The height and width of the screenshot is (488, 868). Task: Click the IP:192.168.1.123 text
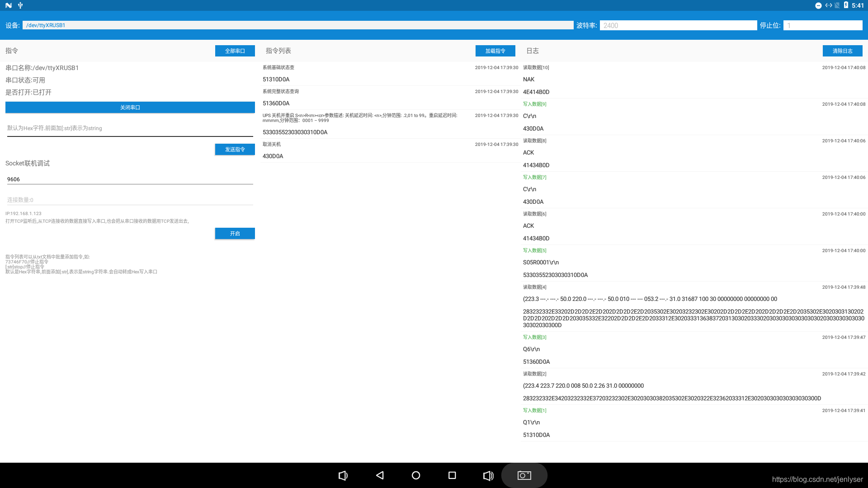click(x=24, y=213)
